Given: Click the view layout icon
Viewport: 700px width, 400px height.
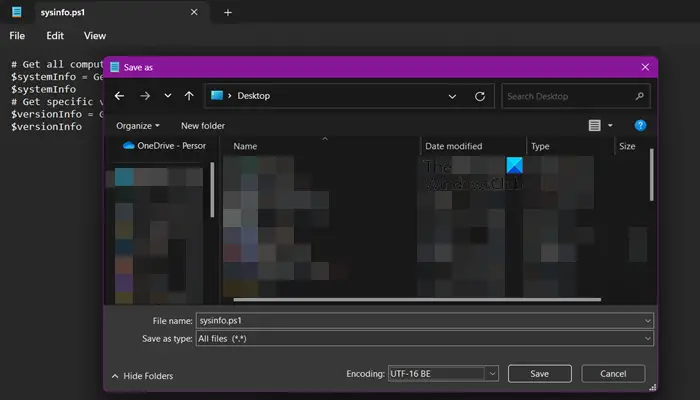Looking at the screenshot, I should click(596, 125).
